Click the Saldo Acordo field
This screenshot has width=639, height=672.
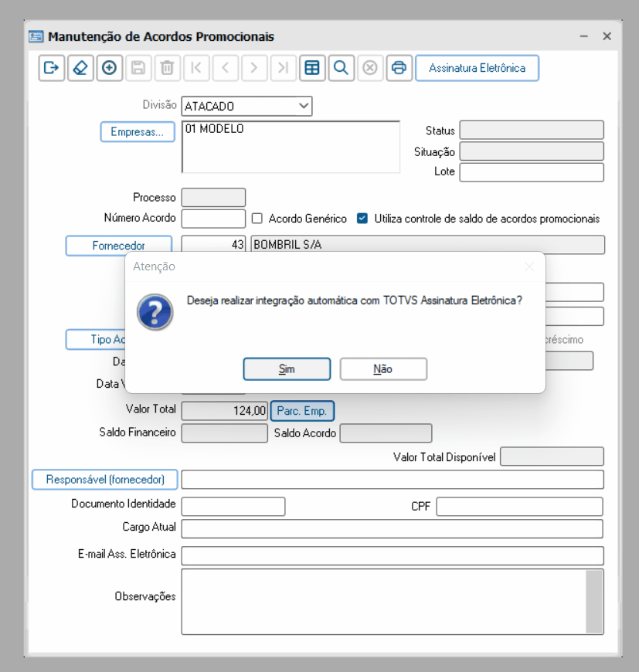point(386,433)
